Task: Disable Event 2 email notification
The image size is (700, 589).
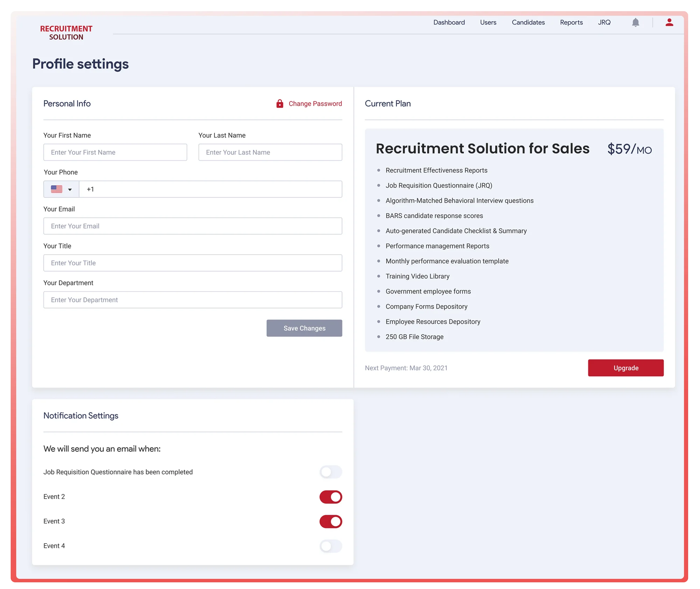Action: point(330,497)
